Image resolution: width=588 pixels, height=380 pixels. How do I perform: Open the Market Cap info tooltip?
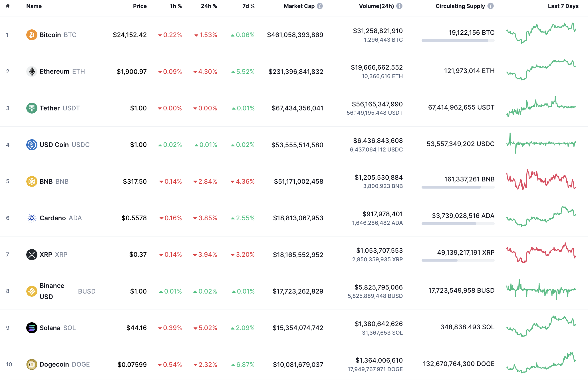click(x=320, y=6)
